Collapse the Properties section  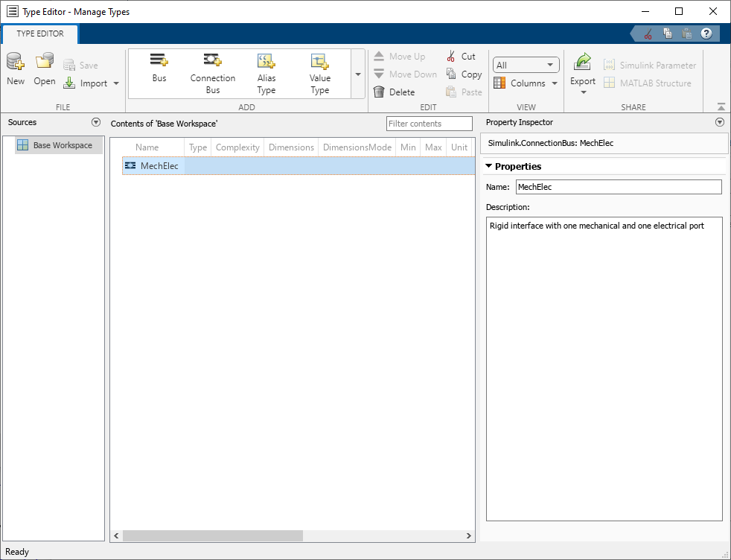(489, 166)
